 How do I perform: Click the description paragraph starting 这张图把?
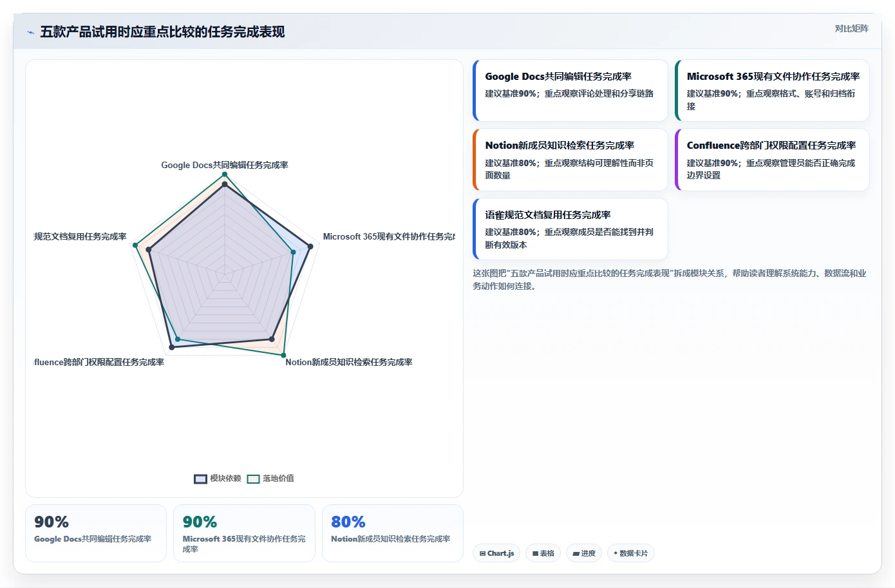tap(670, 280)
